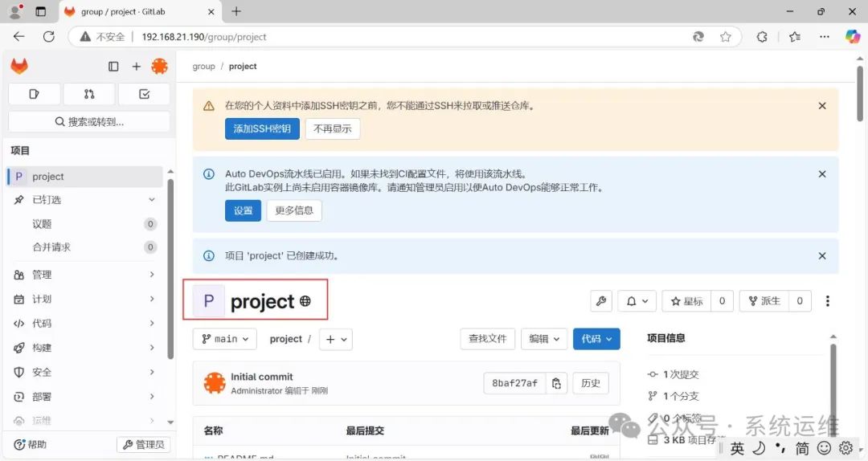Click the project avatar letter P

(x=209, y=300)
